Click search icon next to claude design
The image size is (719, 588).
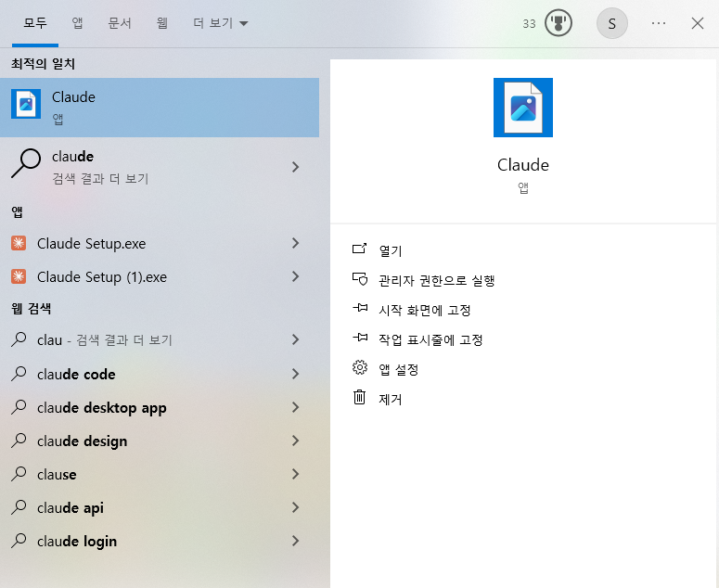19,441
